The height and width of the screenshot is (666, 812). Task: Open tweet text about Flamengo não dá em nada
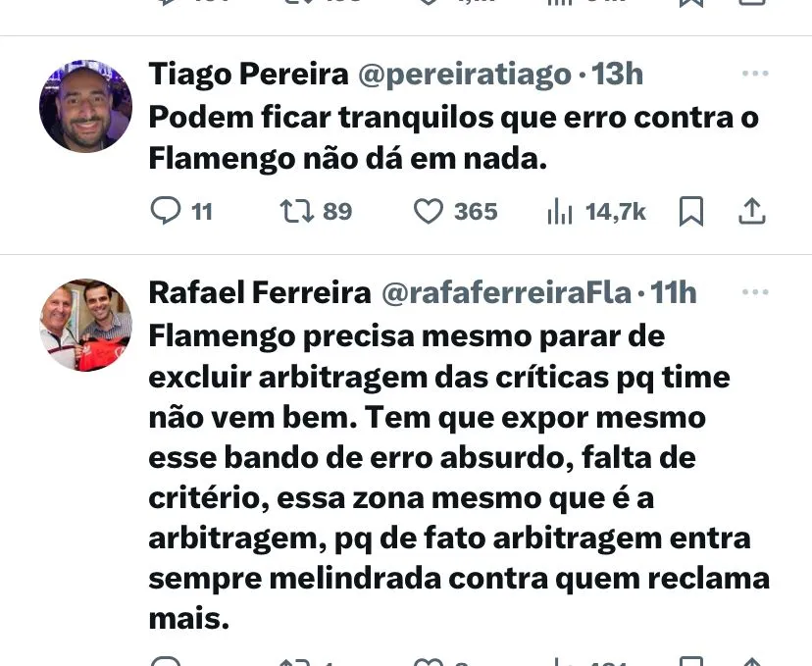point(454,137)
